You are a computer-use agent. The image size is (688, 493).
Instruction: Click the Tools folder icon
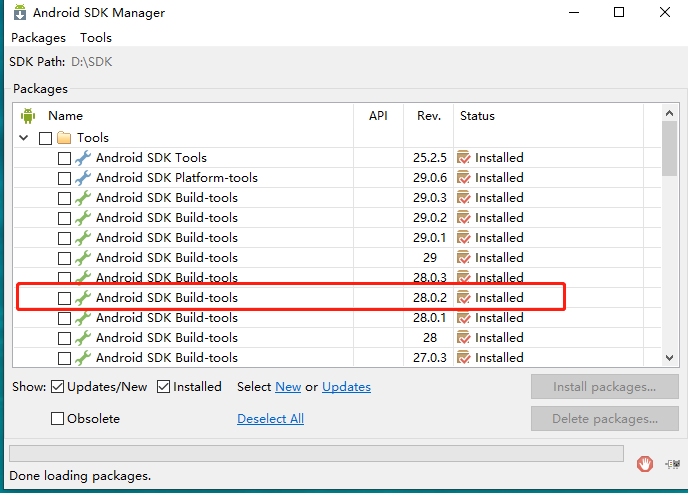point(64,138)
